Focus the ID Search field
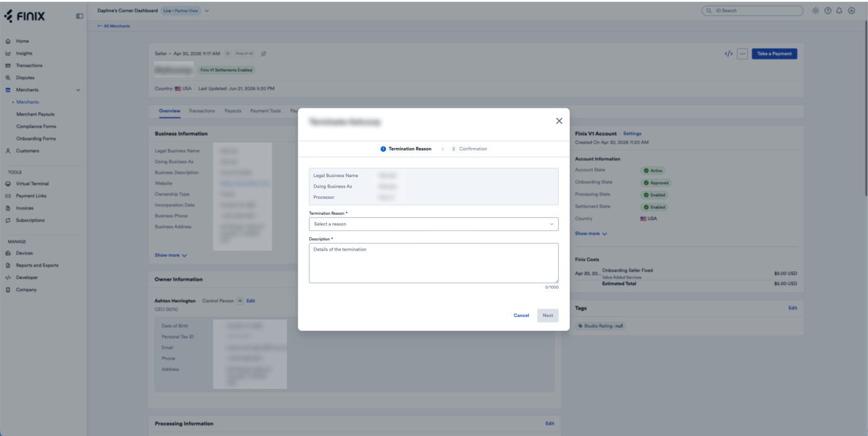Screen dimensions: 868x436 [x=752, y=11]
